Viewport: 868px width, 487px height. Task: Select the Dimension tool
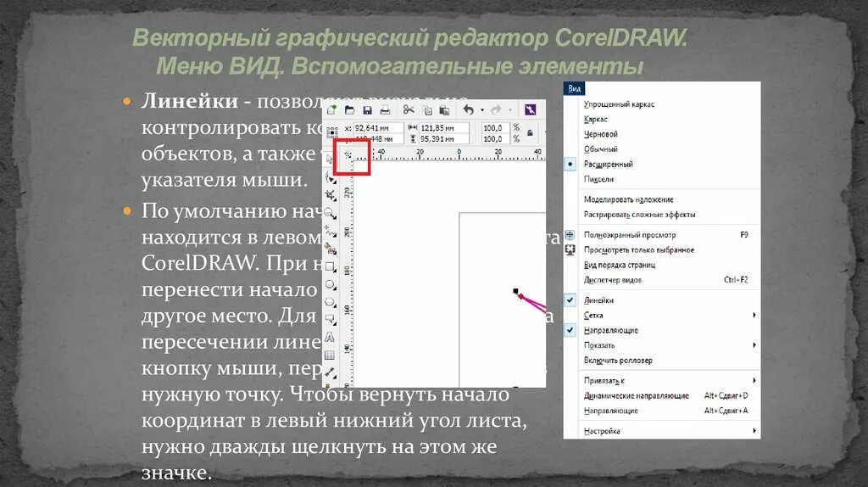[331, 372]
